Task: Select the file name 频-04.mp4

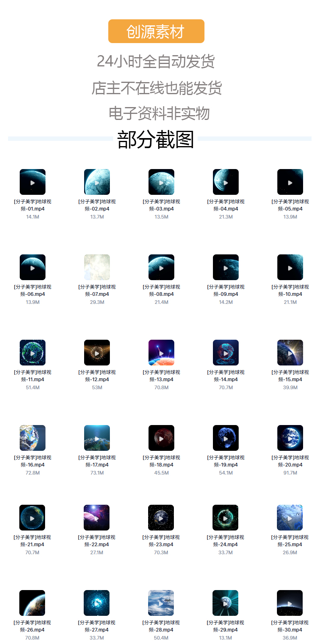Action: 226,209
